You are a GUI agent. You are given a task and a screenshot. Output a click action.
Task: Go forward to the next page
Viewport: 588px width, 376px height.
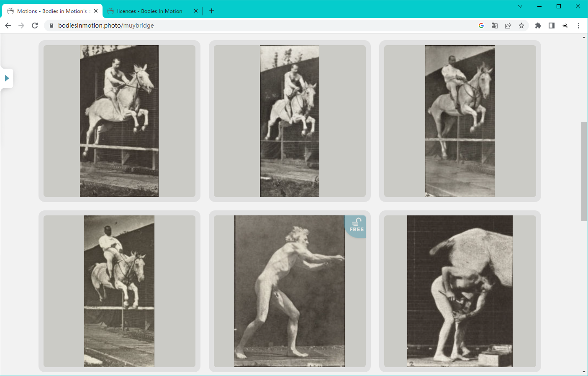[21, 26]
